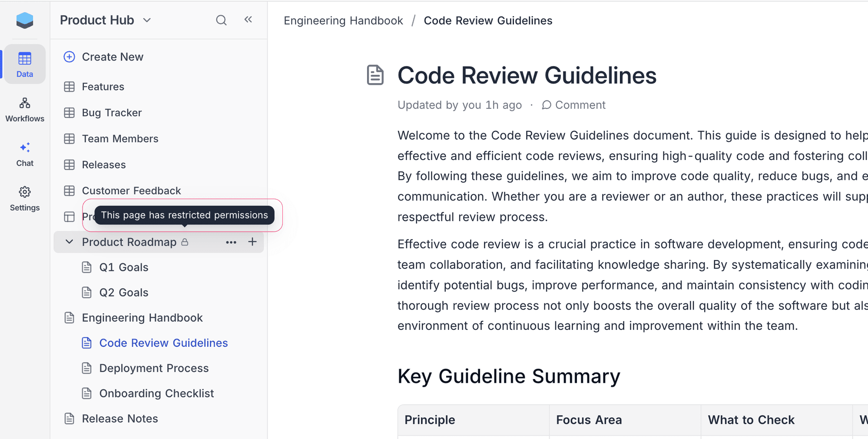Open the Bug Tracker table
The image size is (868, 439).
tap(112, 113)
